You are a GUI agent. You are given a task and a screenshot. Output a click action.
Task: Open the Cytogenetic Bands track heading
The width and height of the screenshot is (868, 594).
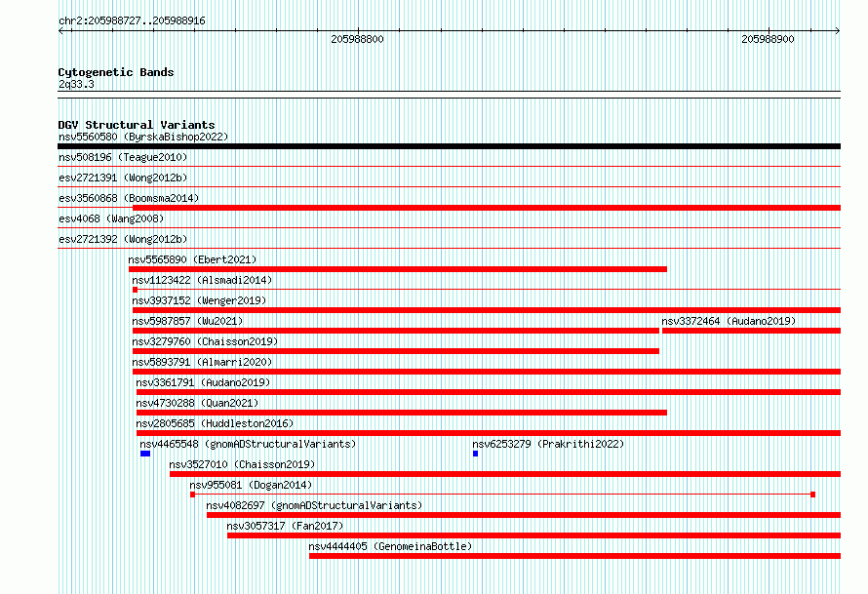(116, 72)
